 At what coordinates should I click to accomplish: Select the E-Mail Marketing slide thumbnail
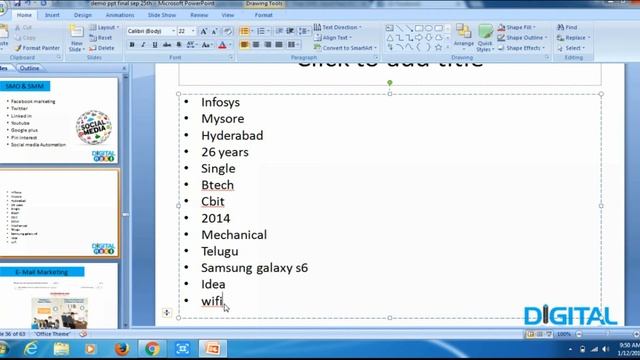click(58, 297)
